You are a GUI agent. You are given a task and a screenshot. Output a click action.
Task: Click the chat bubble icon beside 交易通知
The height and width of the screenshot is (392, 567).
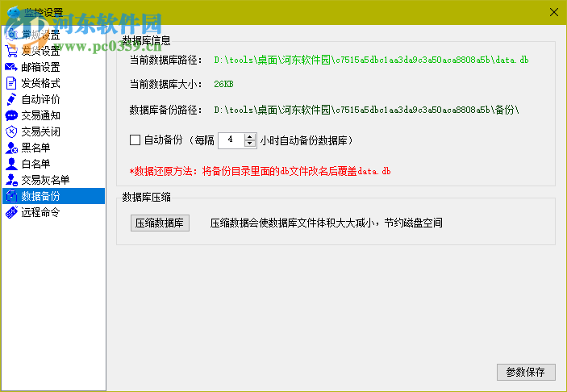click(11, 115)
